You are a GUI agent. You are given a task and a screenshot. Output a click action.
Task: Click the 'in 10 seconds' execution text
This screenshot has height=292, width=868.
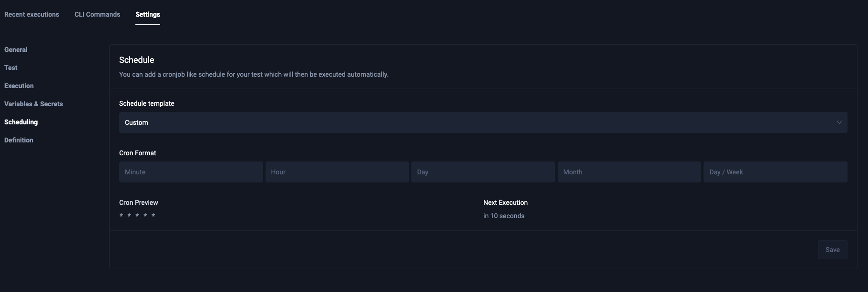(504, 216)
